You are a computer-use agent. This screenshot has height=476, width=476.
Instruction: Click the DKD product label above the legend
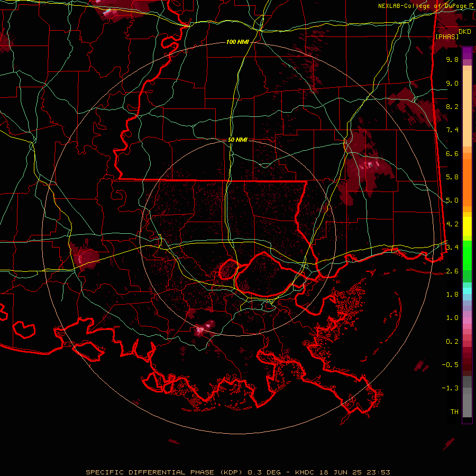465,31
